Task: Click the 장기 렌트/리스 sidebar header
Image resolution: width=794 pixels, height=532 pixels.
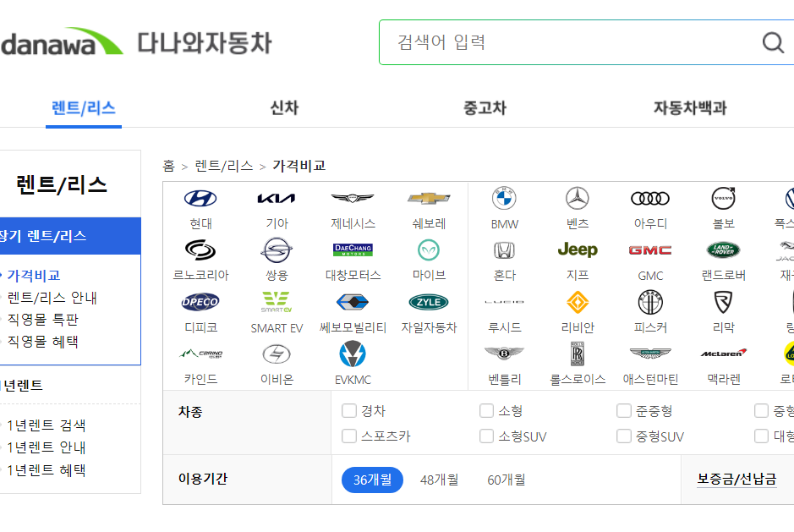Action: click(x=70, y=236)
